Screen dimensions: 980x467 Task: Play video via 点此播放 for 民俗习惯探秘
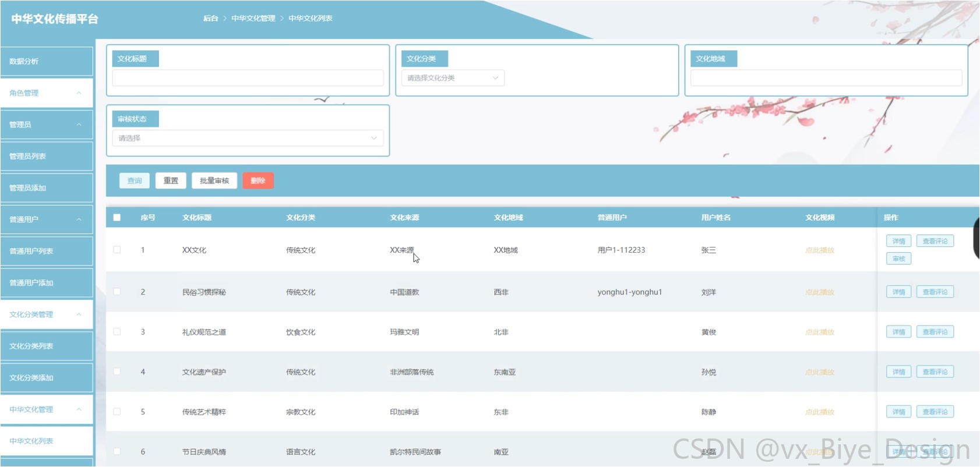(820, 292)
